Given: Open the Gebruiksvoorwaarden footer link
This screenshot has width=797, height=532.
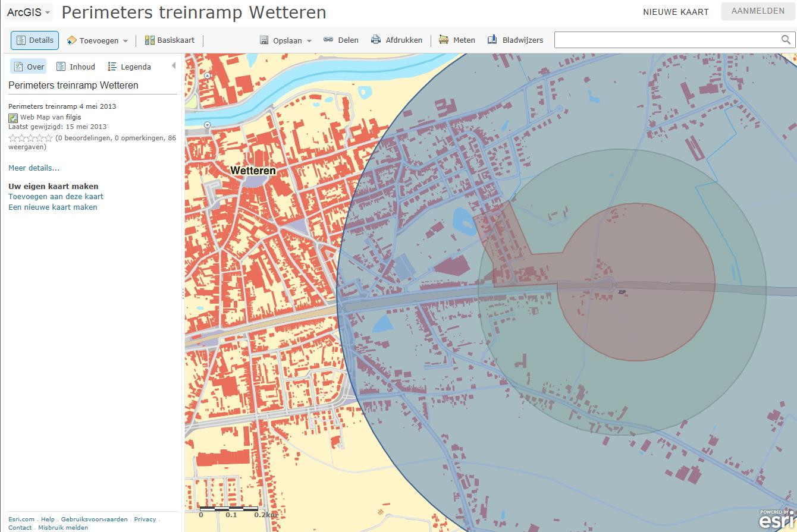Looking at the screenshot, I should pos(94,520).
